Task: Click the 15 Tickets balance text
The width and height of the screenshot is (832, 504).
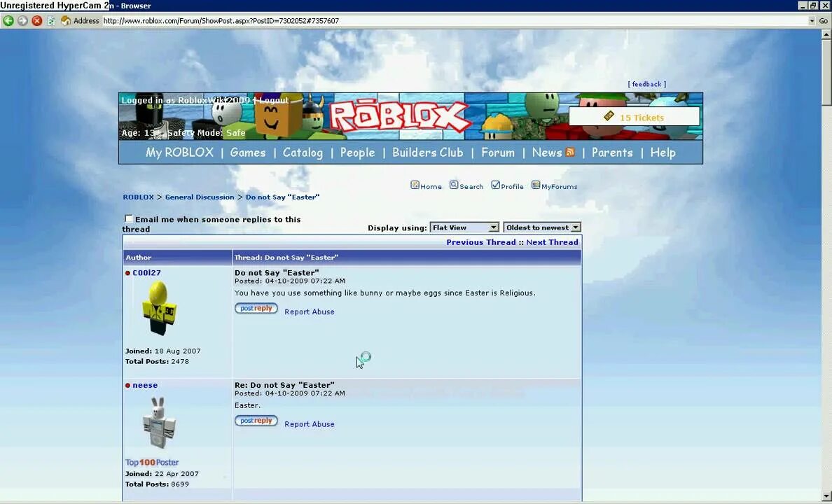Action: coord(642,118)
